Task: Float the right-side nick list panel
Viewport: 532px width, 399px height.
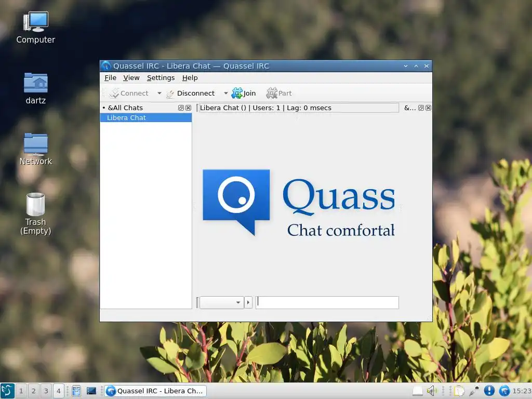Action: [x=421, y=108]
